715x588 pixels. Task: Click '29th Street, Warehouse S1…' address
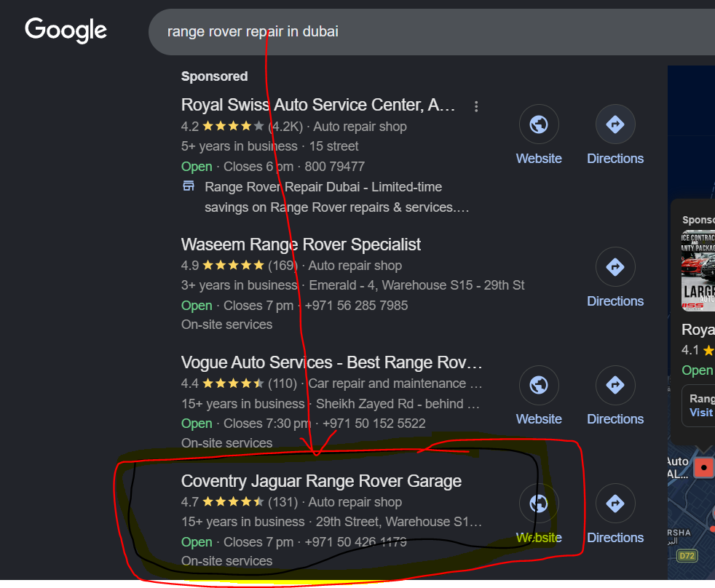(x=399, y=522)
